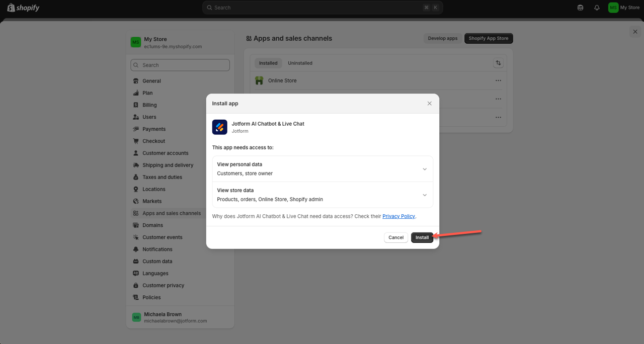Click the Domains icon

pos(136,226)
